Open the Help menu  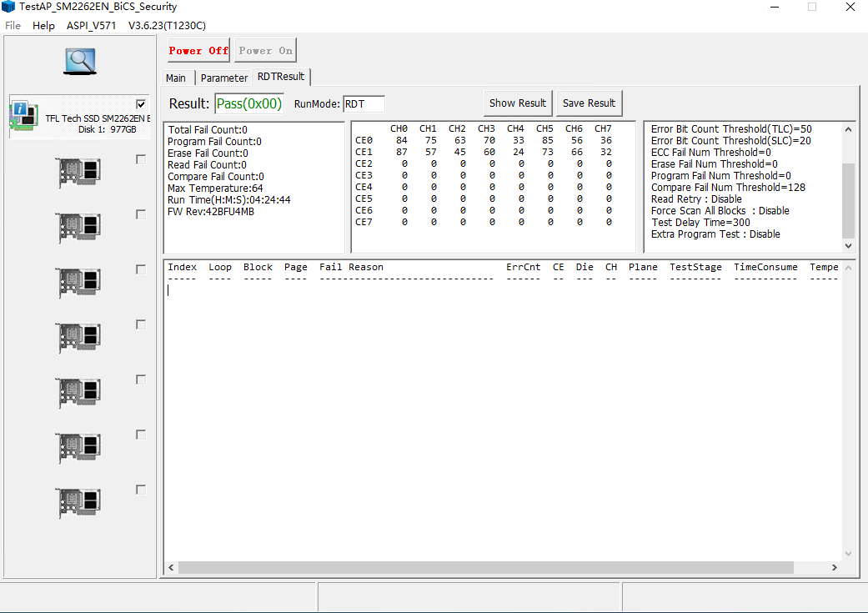tap(43, 25)
